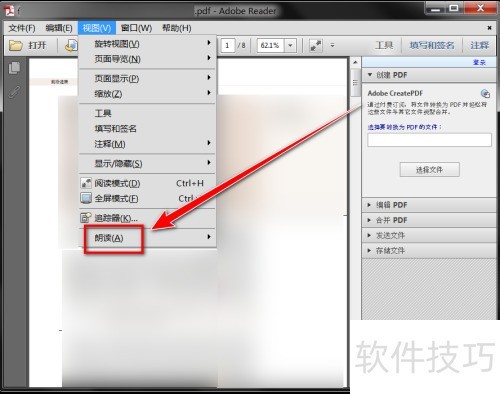Click the 打开 toolbar button

(28, 45)
